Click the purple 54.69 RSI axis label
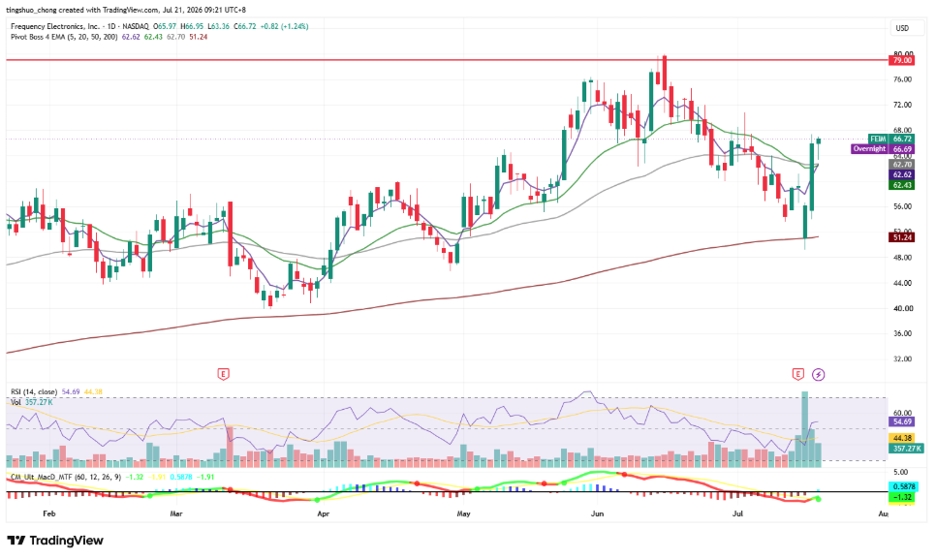936x560 pixels. 901,421
